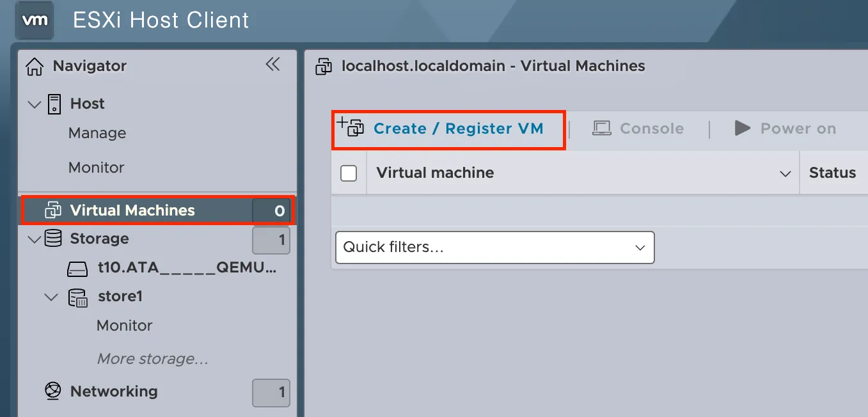Viewport: 868px width, 417px height.
Task: Select Manage under Host
Action: [x=97, y=133]
